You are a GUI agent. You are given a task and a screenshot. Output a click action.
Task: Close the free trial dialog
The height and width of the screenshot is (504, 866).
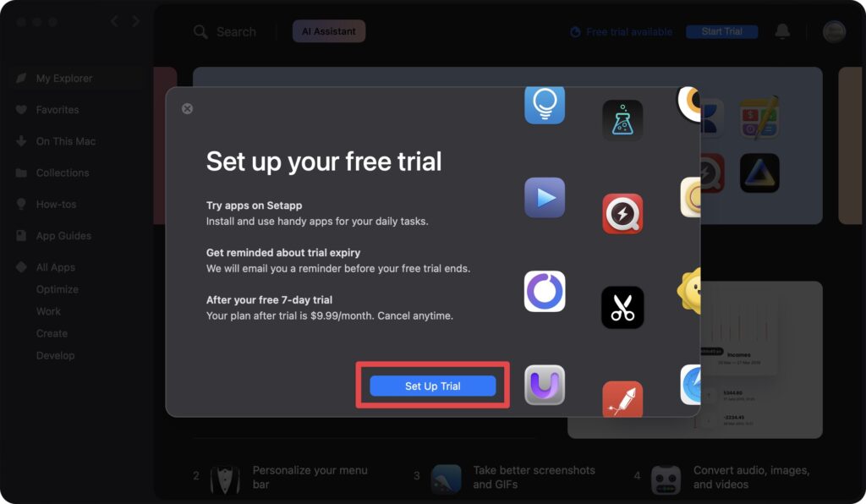tap(187, 109)
